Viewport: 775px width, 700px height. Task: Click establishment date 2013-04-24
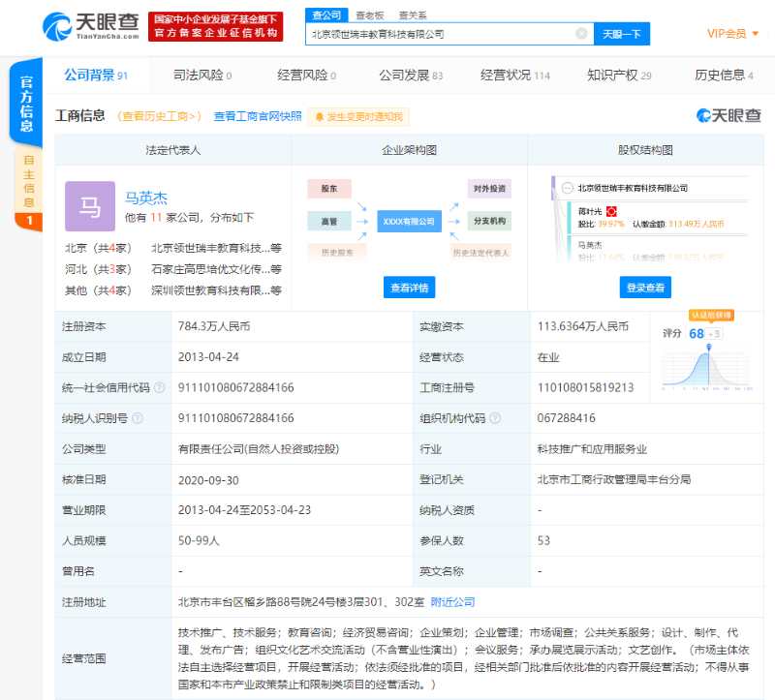click(x=208, y=357)
